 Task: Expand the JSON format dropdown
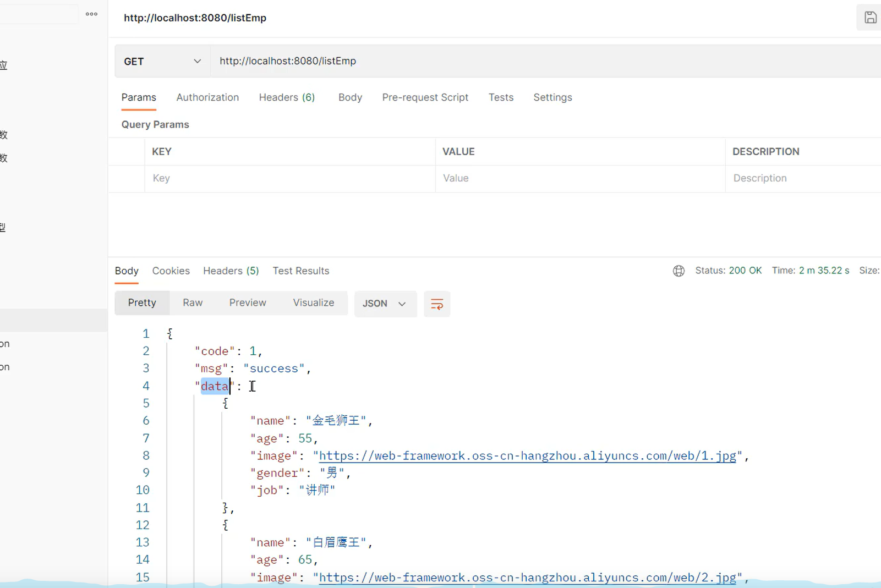pyautogui.click(x=385, y=304)
